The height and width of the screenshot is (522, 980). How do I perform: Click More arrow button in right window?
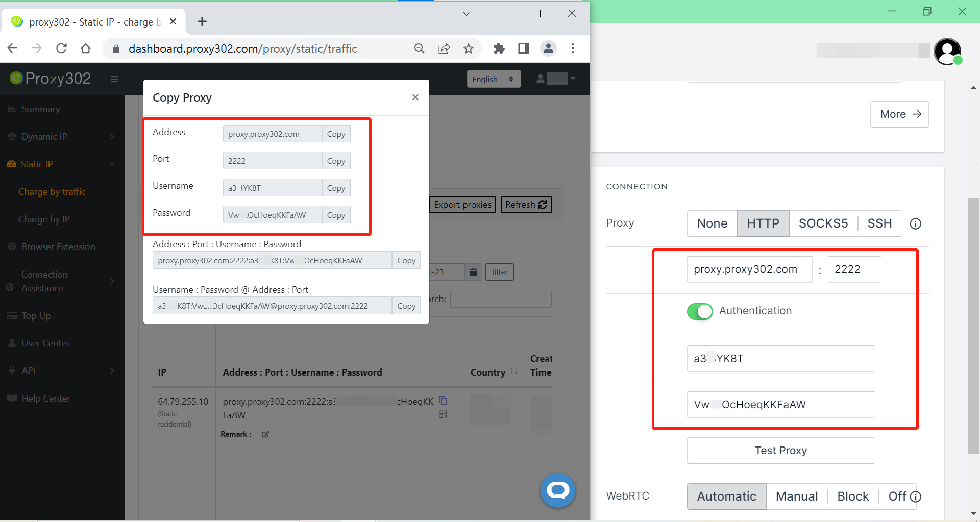click(x=899, y=114)
